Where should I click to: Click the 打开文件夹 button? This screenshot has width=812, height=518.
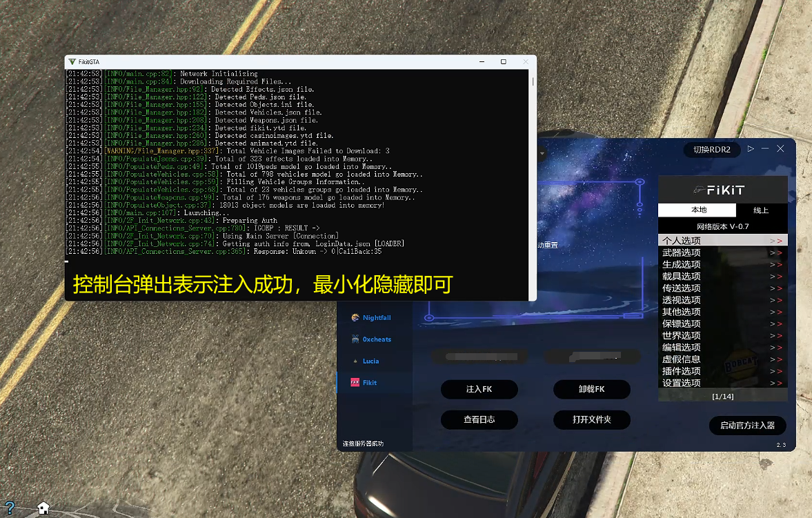tap(591, 419)
